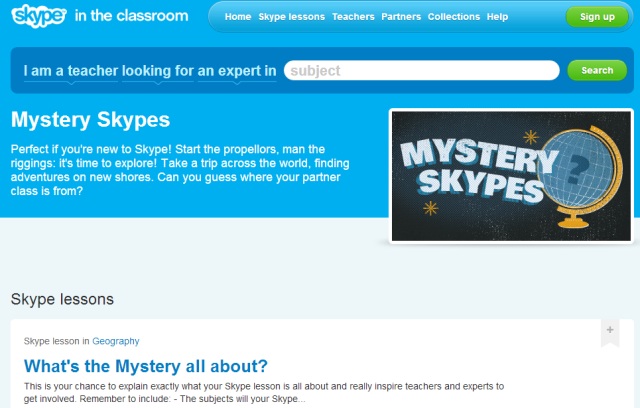Click the "Mystery Skypes" page heading
The width and height of the screenshot is (640, 408).
(x=90, y=120)
